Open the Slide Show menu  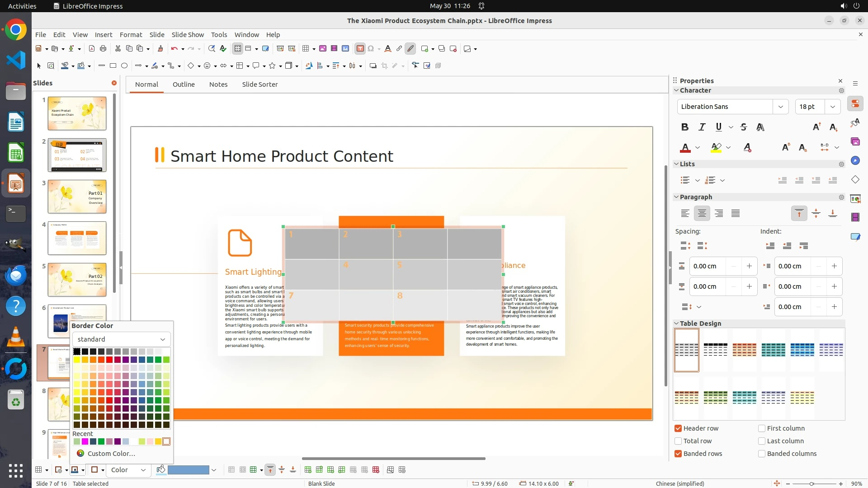(188, 35)
